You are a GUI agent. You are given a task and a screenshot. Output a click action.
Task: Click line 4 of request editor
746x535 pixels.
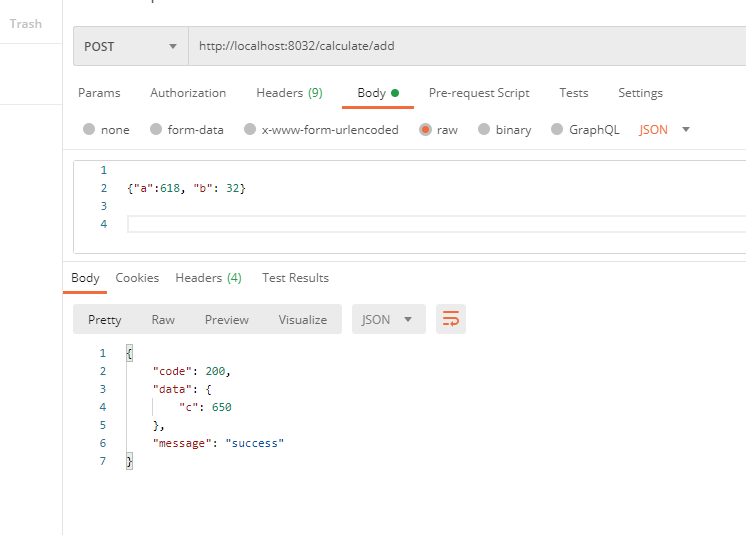(x=436, y=224)
